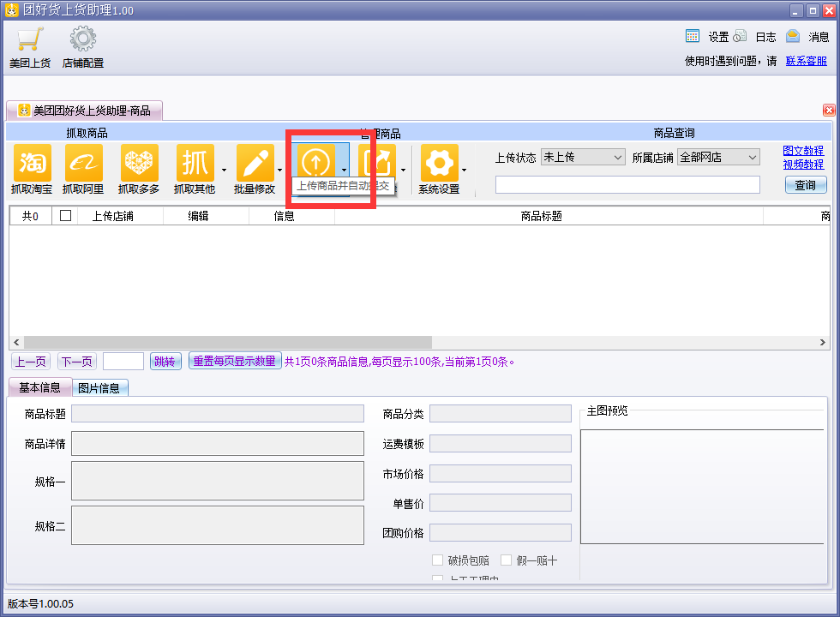Select the 基本信息 tab
Viewport: 840px width, 617px height.
(39, 387)
